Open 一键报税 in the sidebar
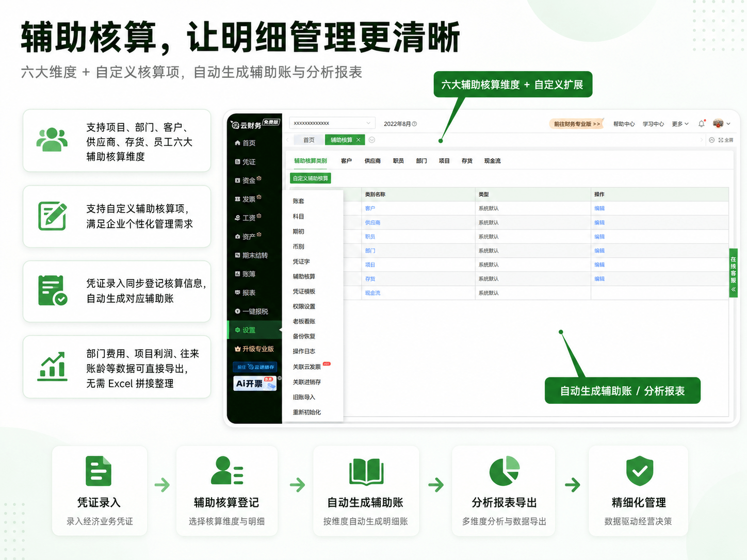Screen dimensions: 747x560 click(x=251, y=311)
